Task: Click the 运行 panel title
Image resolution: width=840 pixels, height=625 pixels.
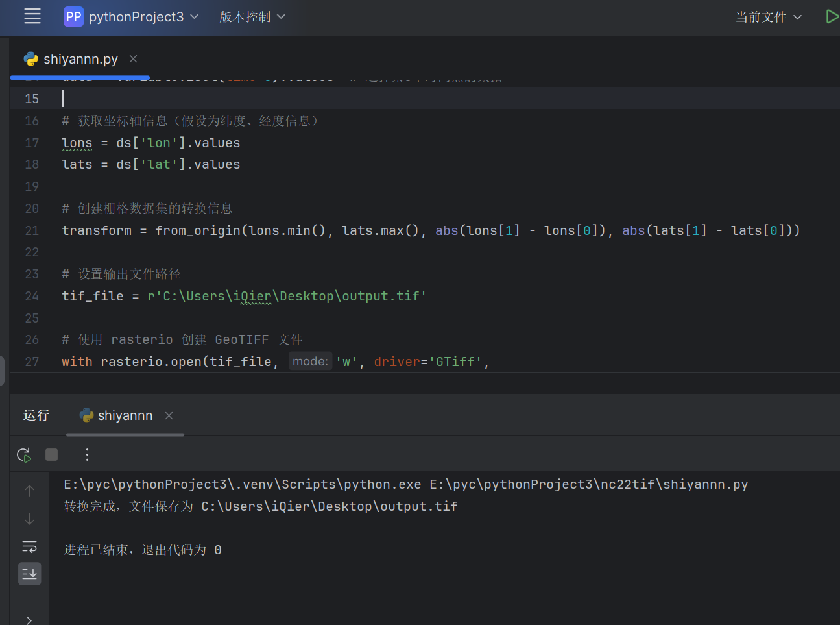Action: [36, 415]
